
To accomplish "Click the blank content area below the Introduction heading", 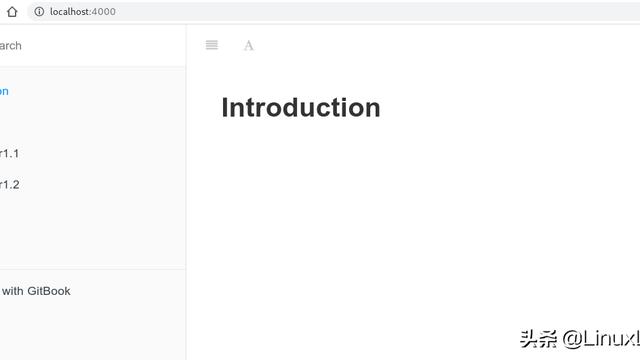I will (x=412, y=220).
